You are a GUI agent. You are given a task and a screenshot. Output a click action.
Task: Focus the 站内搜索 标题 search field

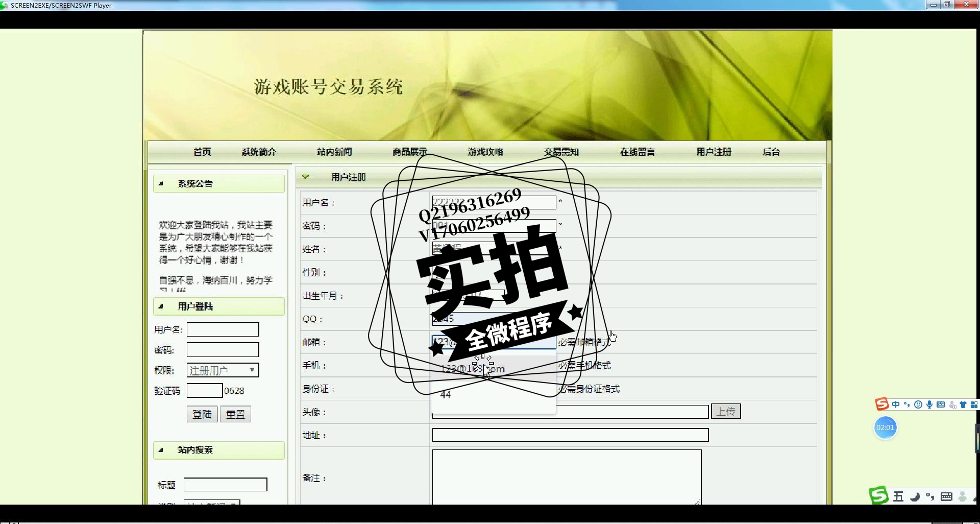[x=225, y=485]
